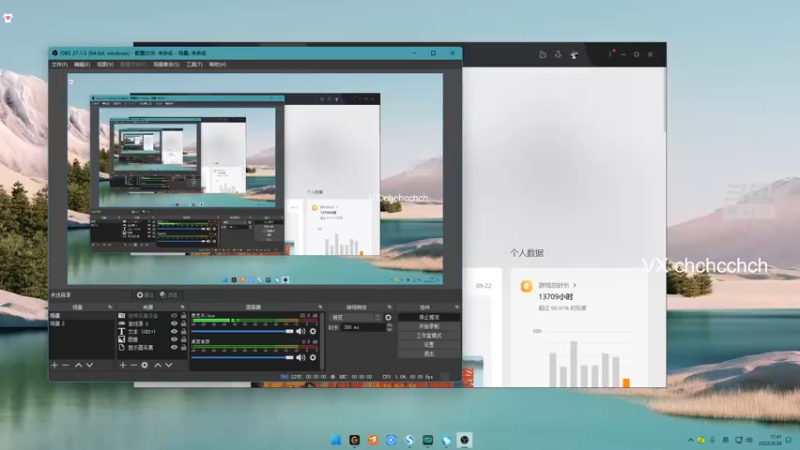Screen dimensions: 800x450
Task: Open 麦克风/Aux audio settings gear
Action: (x=313, y=331)
